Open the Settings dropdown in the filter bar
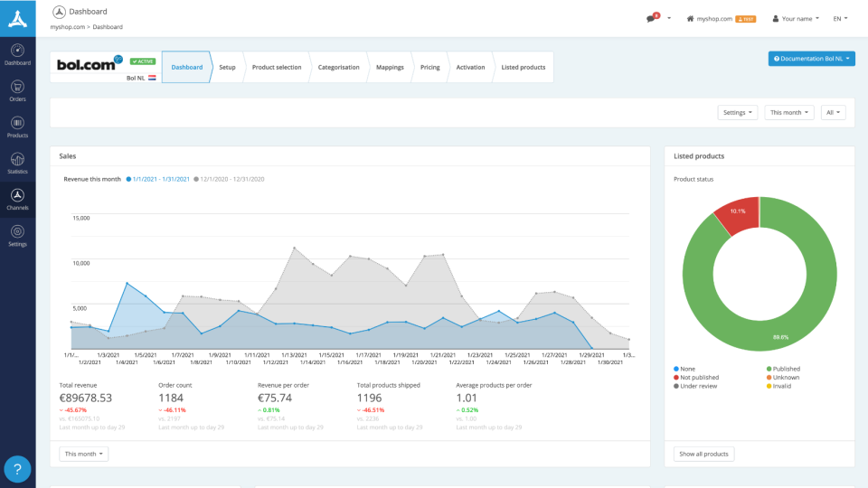This screenshot has width=868, height=488. pos(738,112)
